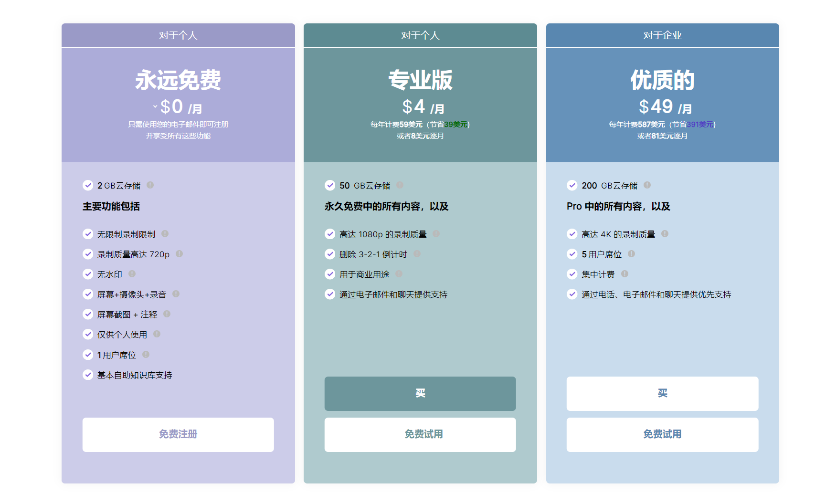836x504 pixels.
Task: Click the info icon next to 删除 3-2-1 倒计时
Action: click(x=417, y=254)
